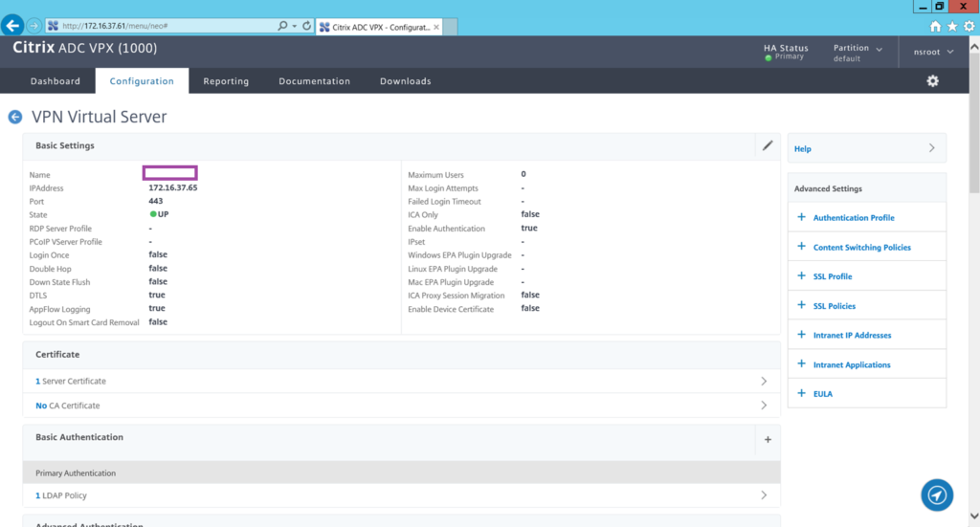Open Intranet Applications setting link

(x=852, y=364)
